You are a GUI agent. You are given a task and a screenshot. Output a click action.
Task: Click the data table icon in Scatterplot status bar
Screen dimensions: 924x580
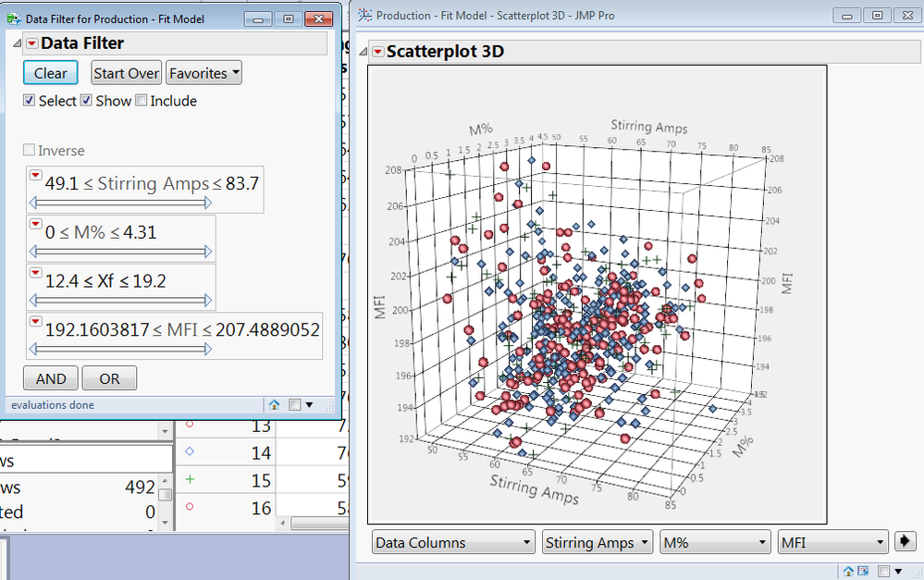click(x=863, y=571)
